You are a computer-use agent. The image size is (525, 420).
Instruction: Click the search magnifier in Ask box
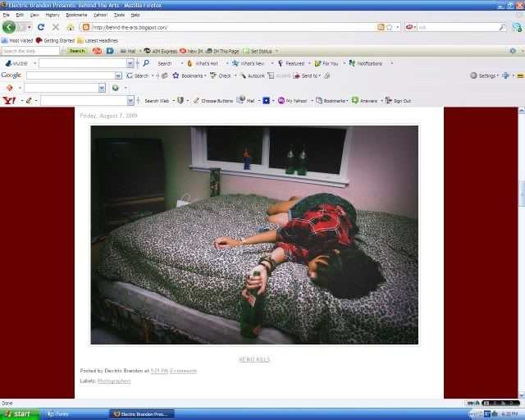tap(502, 27)
